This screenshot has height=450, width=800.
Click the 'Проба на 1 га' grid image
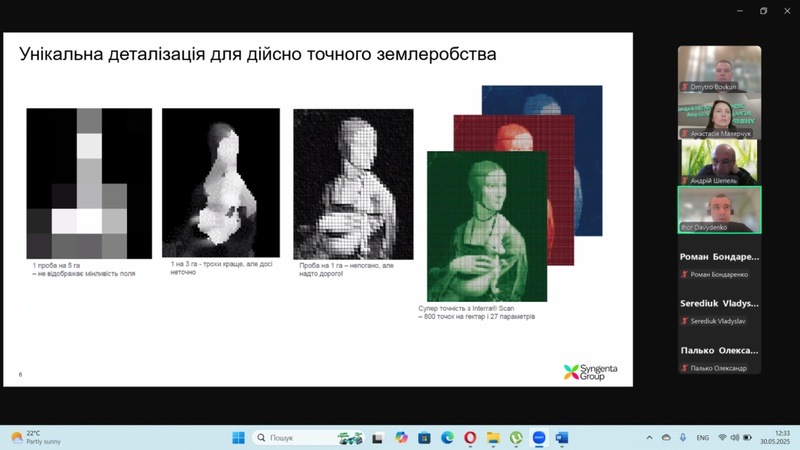tap(354, 184)
